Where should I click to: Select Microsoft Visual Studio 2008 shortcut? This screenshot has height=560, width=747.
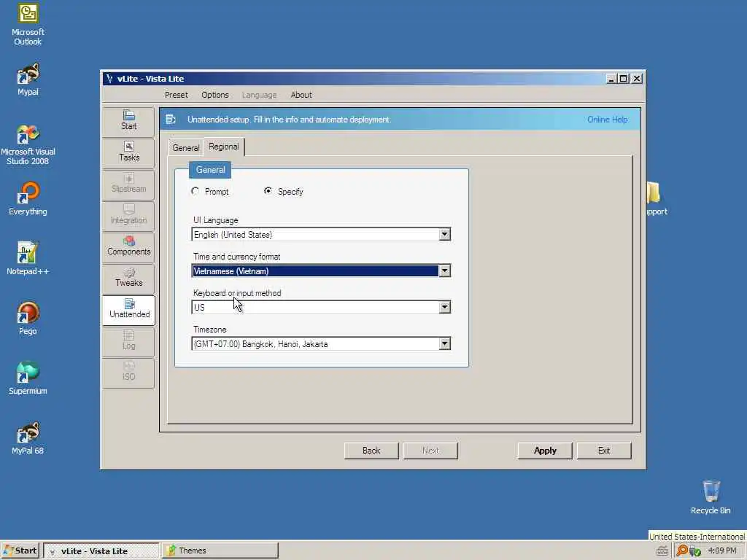[28, 145]
